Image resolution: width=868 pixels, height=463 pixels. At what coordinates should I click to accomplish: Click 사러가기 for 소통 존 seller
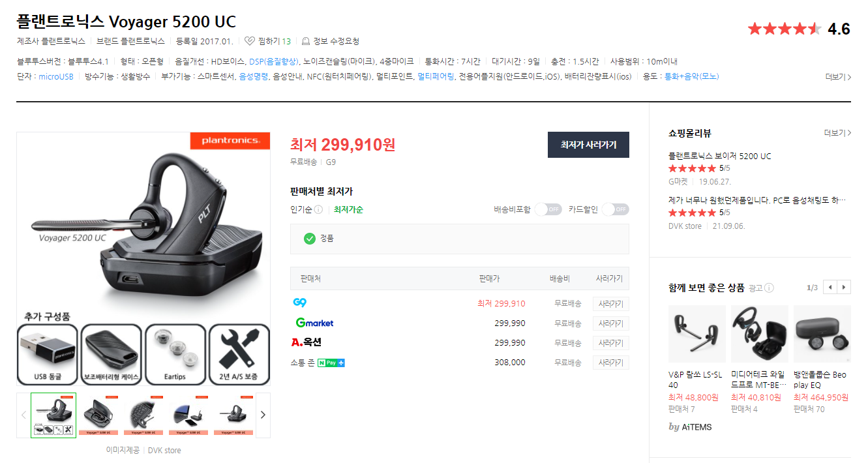pyautogui.click(x=610, y=363)
